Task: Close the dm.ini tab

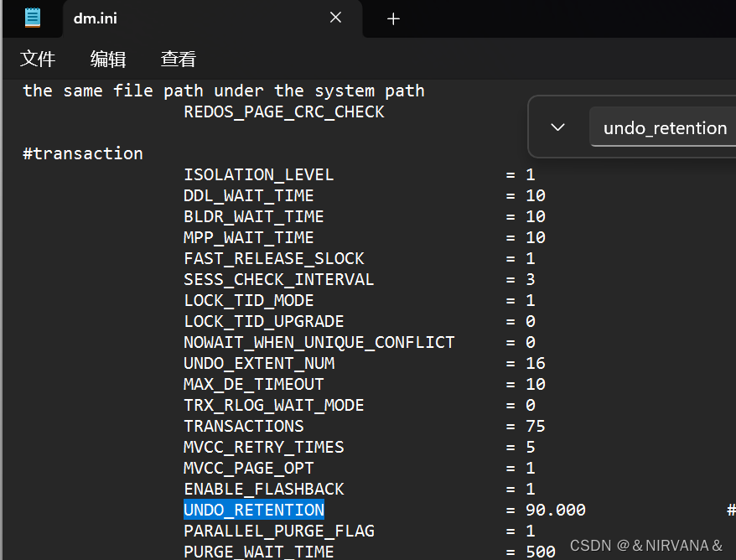Action: [x=335, y=18]
